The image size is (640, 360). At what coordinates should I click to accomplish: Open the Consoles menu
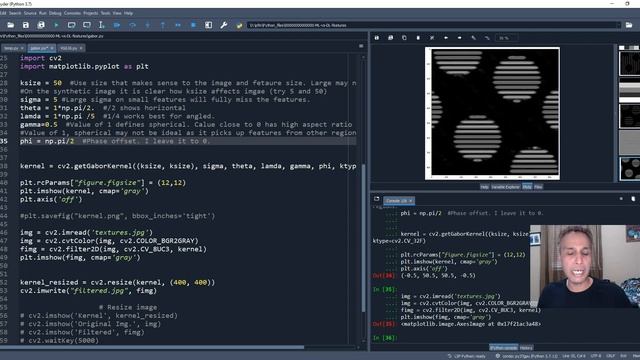click(x=72, y=13)
